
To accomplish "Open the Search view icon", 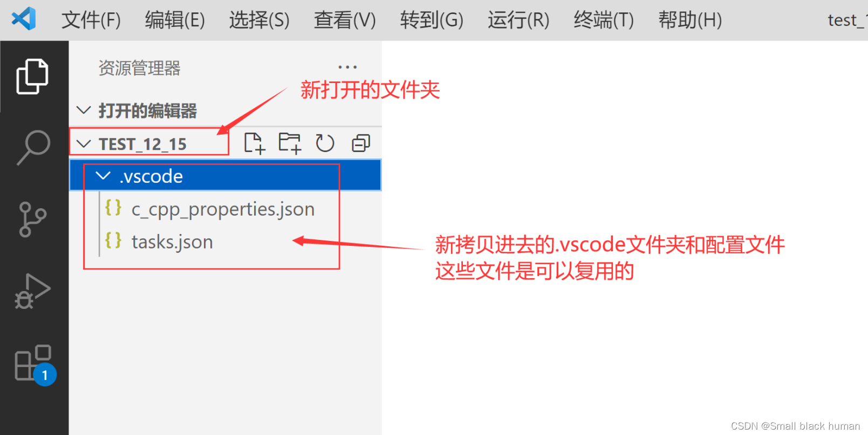I will click(33, 147).
